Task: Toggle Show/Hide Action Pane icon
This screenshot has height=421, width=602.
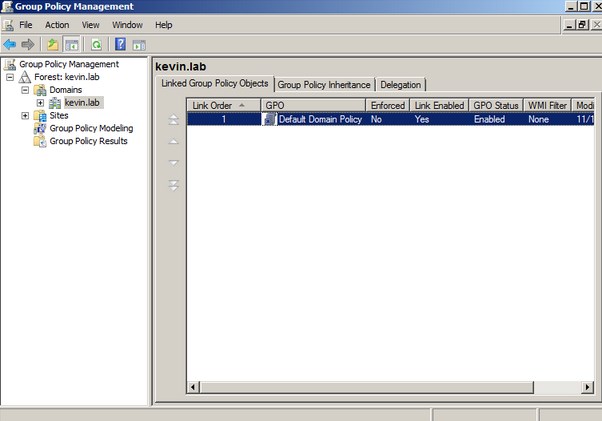Action: (x=139, y=45)
